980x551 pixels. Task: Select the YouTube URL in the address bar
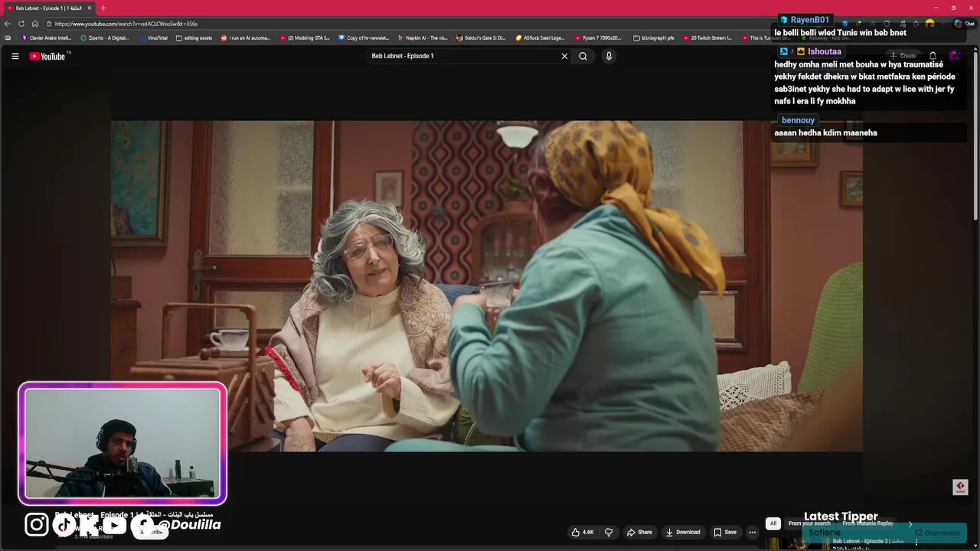pyautogui.click(x=126, y=24)
